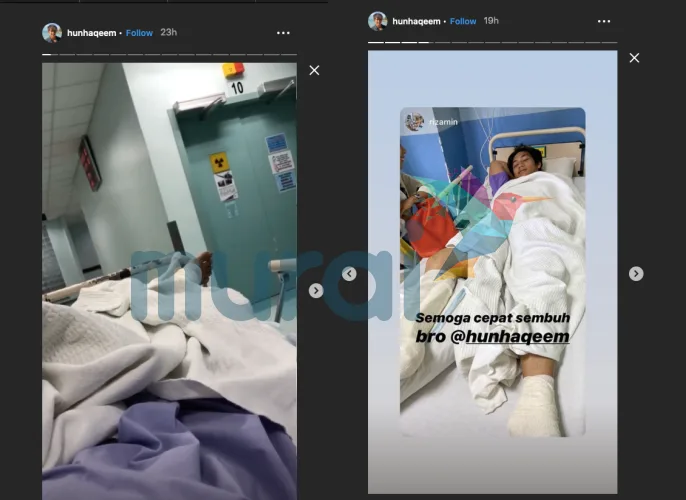686x500 pixels.
Task: Open more options on the 23h story
Action: point(284,33)
